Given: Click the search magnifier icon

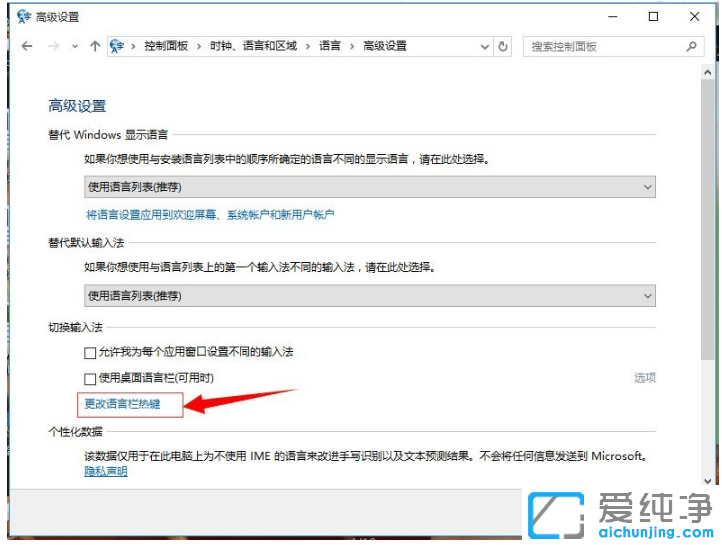Looking at the screenshot, I should [x=691, y=46].
